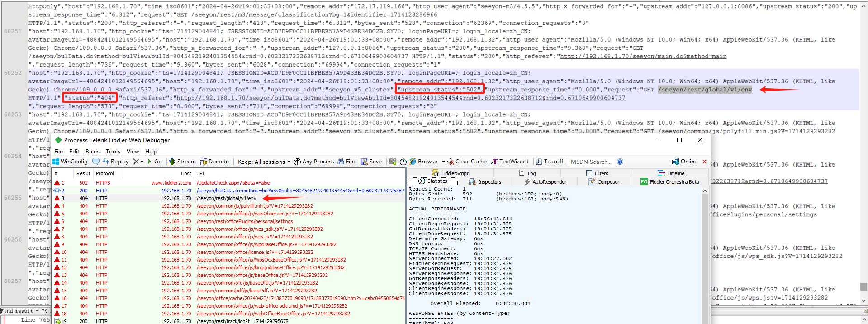The height and width of the screenshot is (324, 868).
Task: Open the http_referer main.do link in log
Action: [643, 57]
